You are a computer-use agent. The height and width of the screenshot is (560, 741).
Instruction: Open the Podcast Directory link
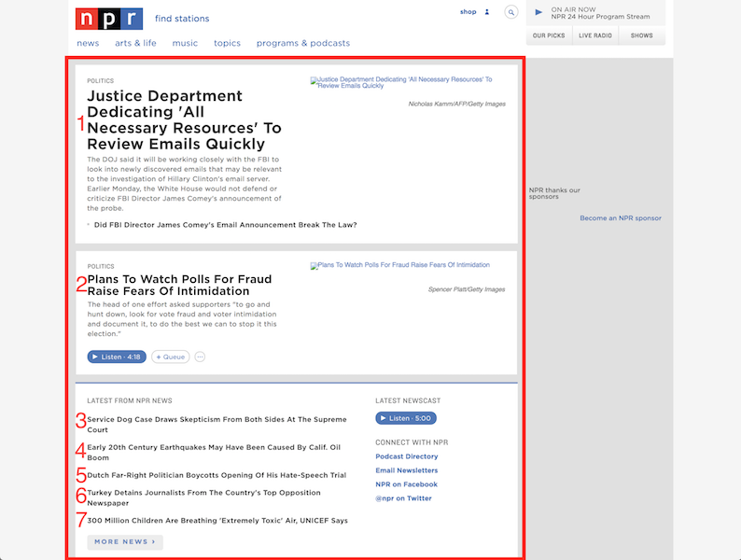[x=406, y=456]
